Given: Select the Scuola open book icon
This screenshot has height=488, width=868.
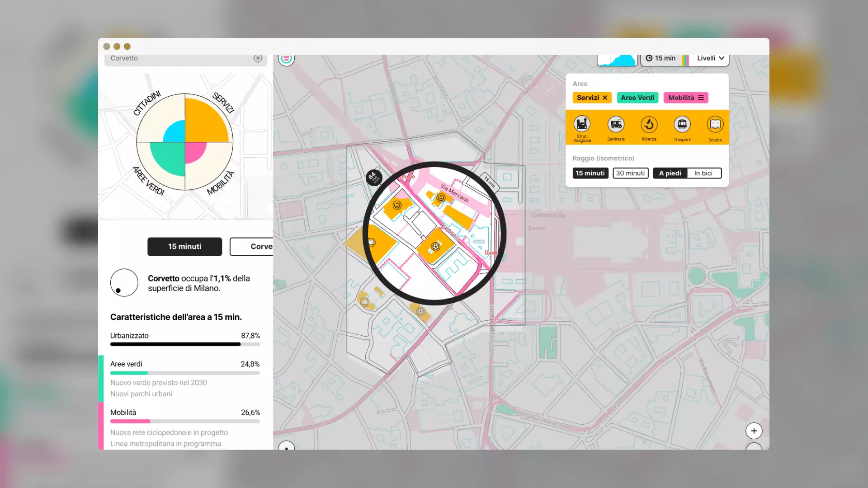Looking at the screenshot, I should 715,124.
